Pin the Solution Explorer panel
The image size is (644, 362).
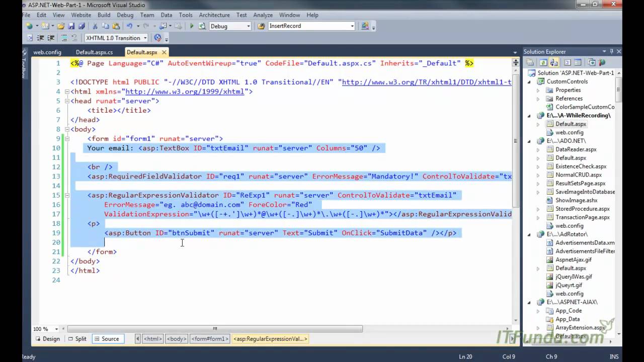611,51
